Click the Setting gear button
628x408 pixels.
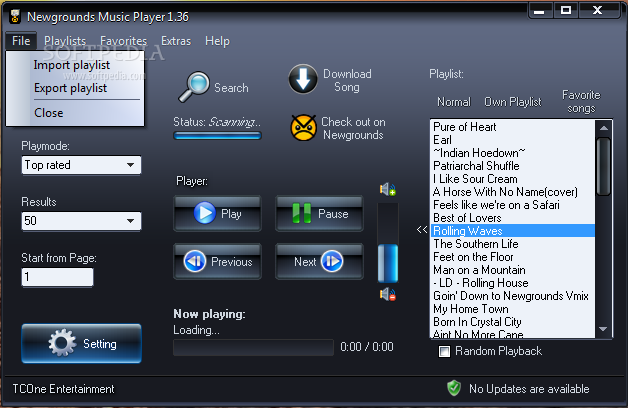click(x=81, y=344)
